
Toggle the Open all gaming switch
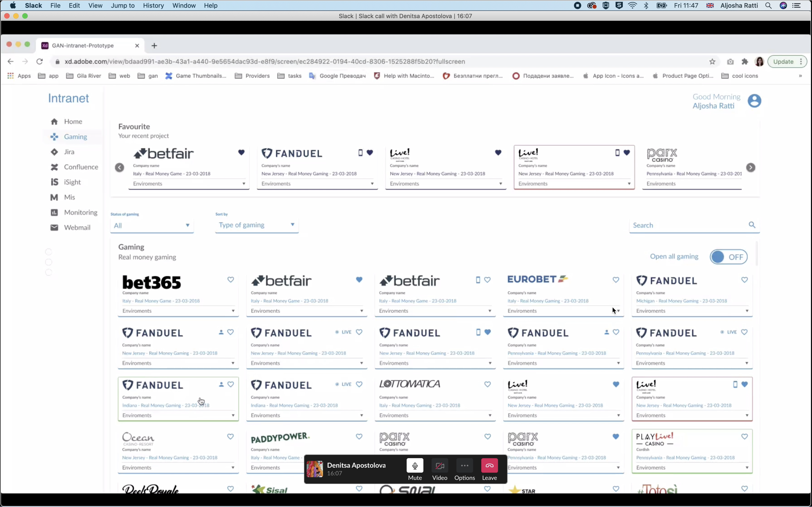728,257
